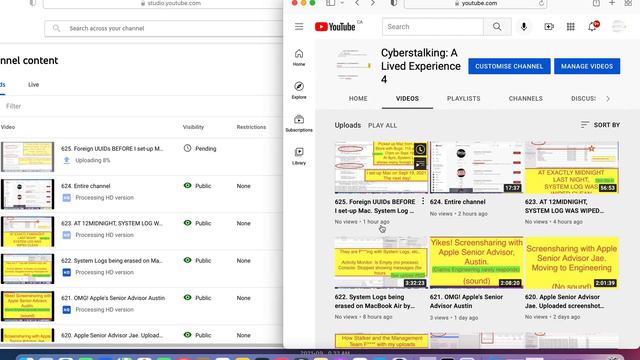This screenshot has height=360, width=640.
Task: Click the Safari privacy shield icon
Action: [393, 3]
